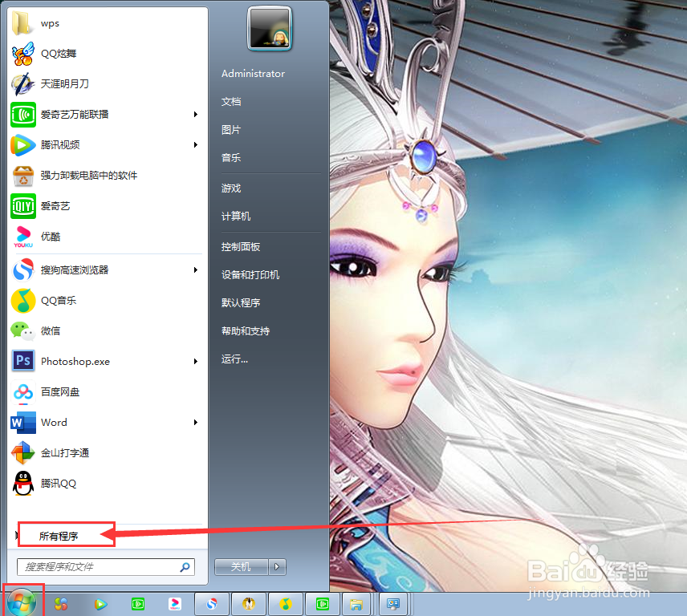Open Tencent Video pinned on the taskbar
The image size is (687, 616).
[x=100, y=605]
